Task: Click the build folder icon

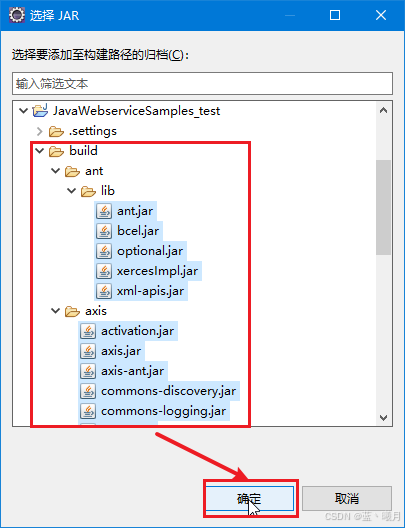Action: pos(56,151)
